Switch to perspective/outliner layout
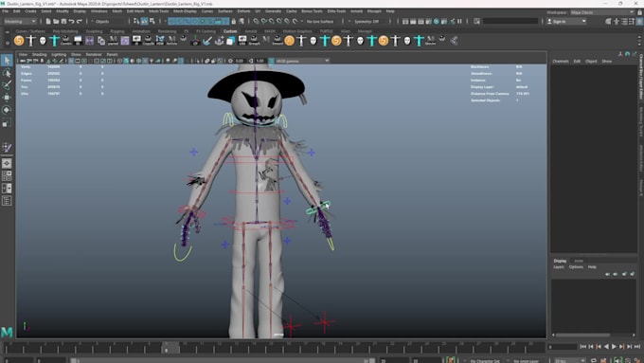 click(7, 189)
